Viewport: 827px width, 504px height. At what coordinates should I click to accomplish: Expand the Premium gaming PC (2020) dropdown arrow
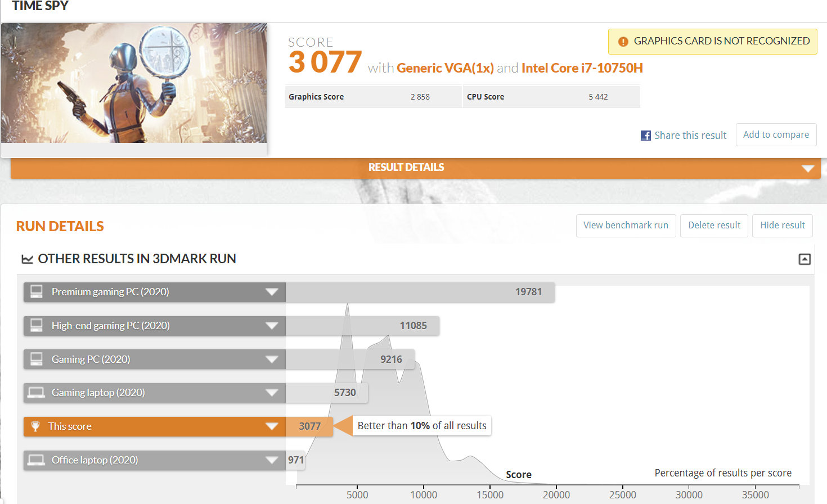point(272,292)
